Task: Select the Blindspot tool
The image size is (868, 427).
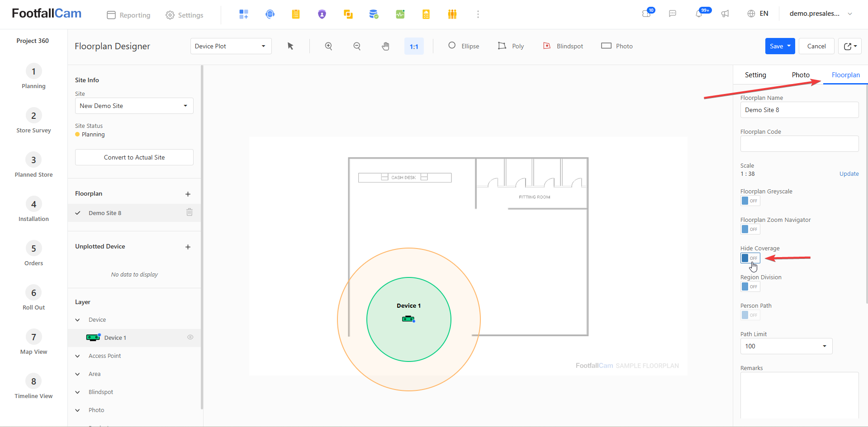Action: (x=563, y=46)
